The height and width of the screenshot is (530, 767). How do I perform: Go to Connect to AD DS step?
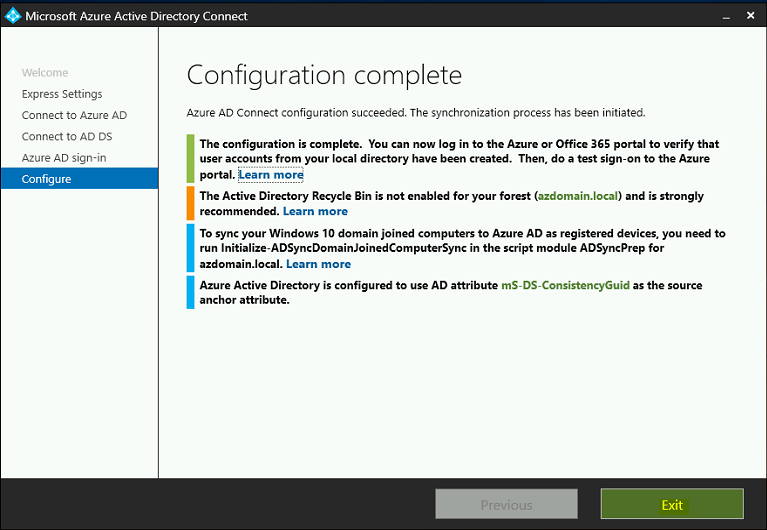[x=67, y=137]
